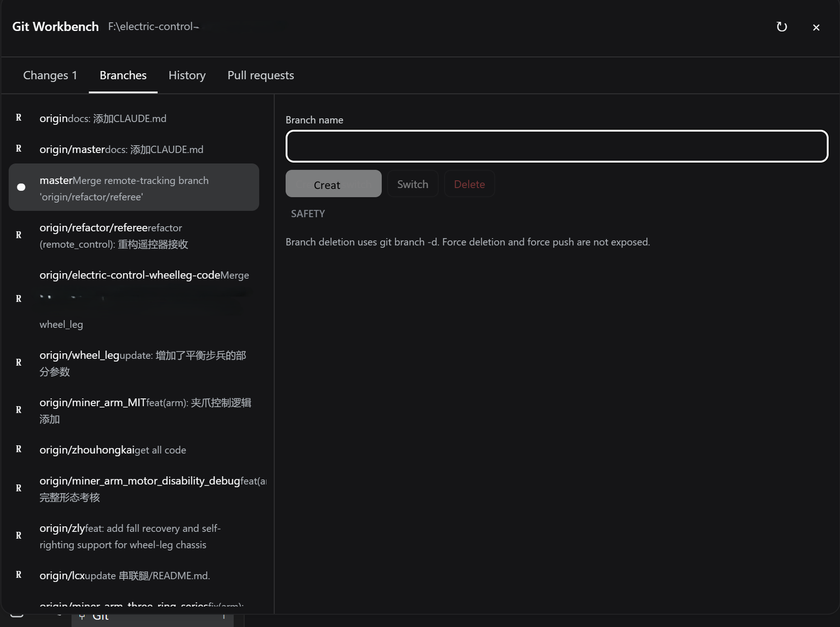Image resolution: width=840 pixels, height=627 pixels.
Task: Click the branch deletion safety note text
Action: (468, 242)
